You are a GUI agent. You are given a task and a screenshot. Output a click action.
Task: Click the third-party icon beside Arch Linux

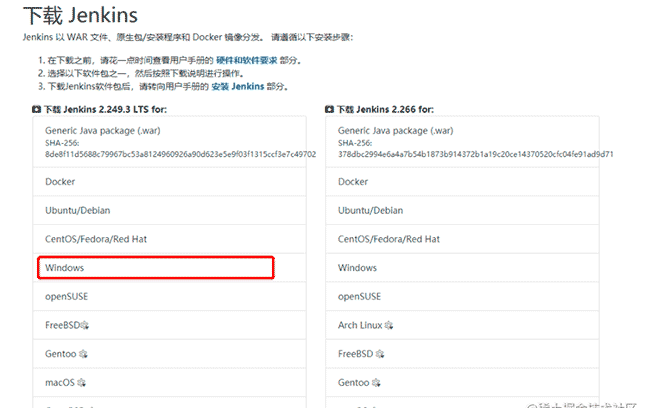388,325
